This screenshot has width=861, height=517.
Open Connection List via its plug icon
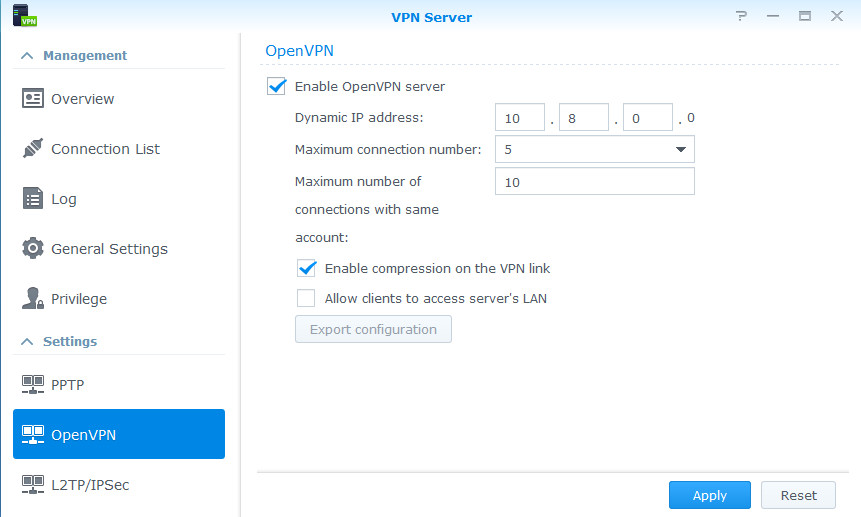33,148
